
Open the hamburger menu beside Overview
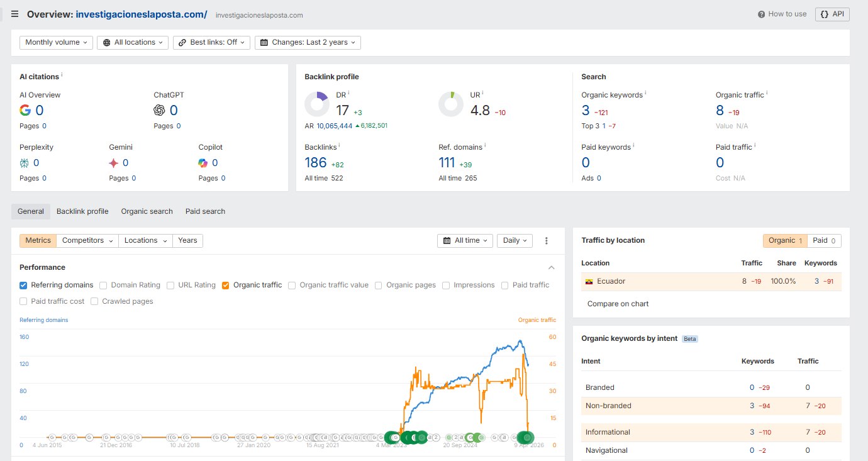(x=14, y=14)
